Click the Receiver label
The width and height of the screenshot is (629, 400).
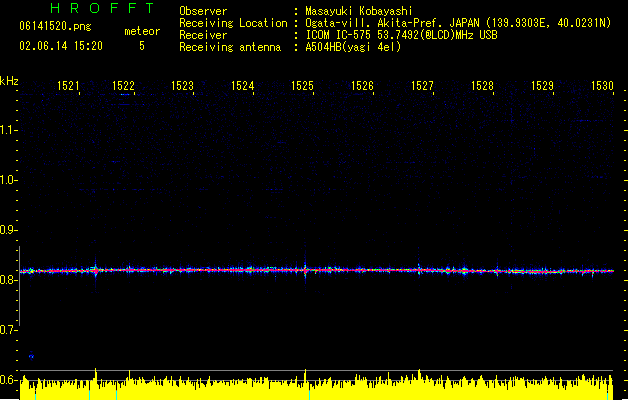pyautogui.click(x=203, y=35)
